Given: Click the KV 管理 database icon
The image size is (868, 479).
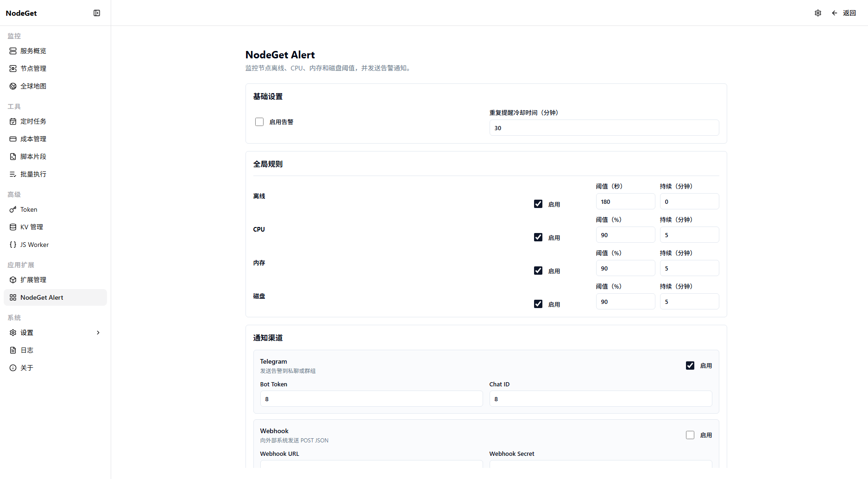Looking at the screenshot, I should 13,227.
